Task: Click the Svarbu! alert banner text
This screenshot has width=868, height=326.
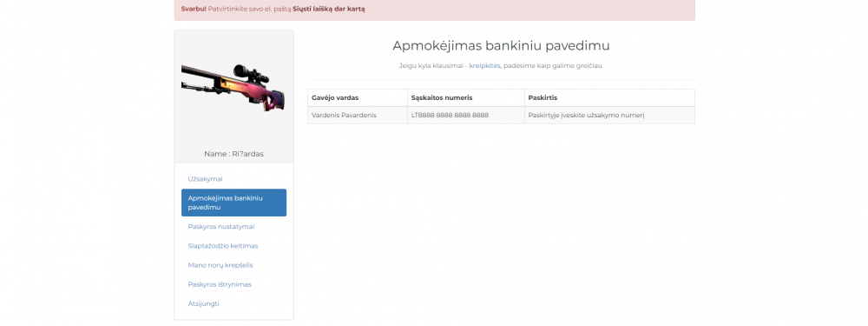Action: (194, 9)
